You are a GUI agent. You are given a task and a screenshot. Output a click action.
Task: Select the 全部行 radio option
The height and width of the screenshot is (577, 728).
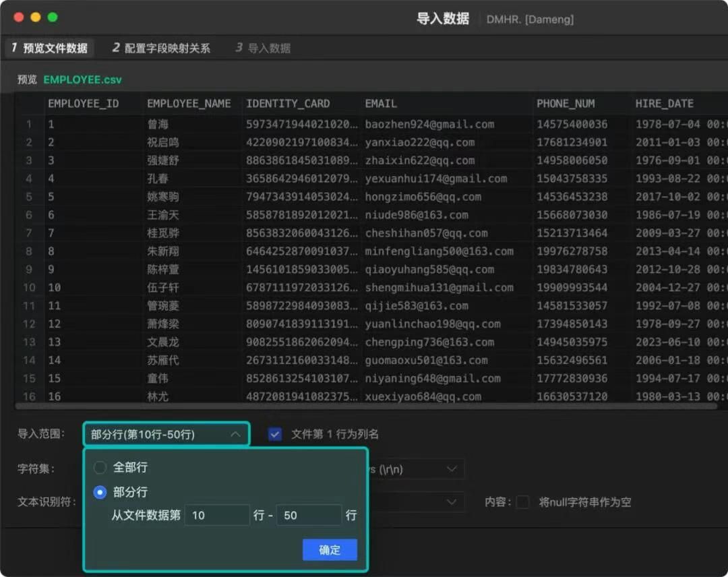click(100, 467)
